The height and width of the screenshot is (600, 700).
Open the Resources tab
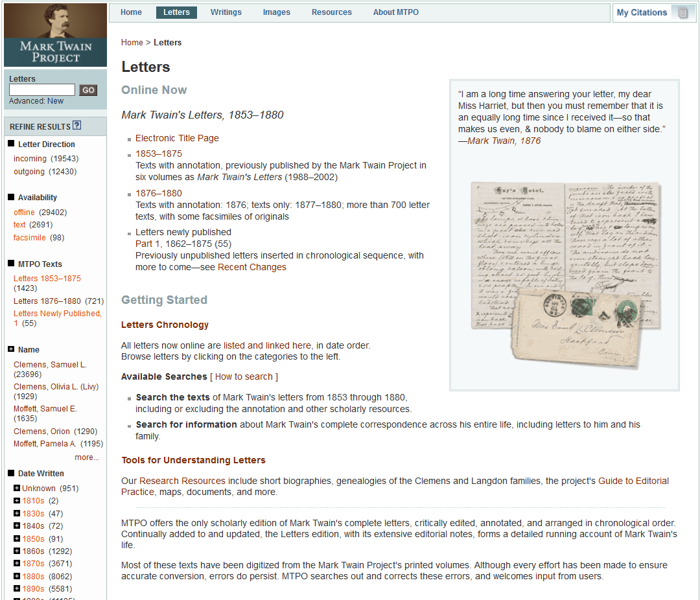click(x=332, y=12)
